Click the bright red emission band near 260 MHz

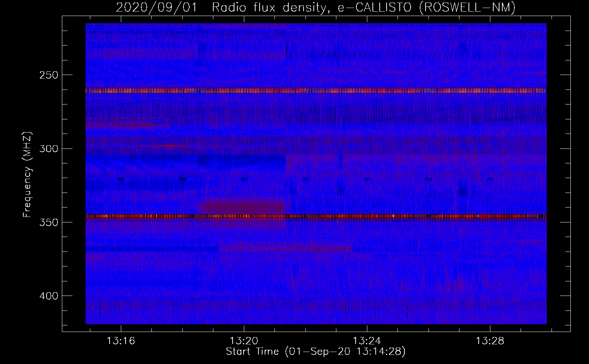click(x=316, y=90)
